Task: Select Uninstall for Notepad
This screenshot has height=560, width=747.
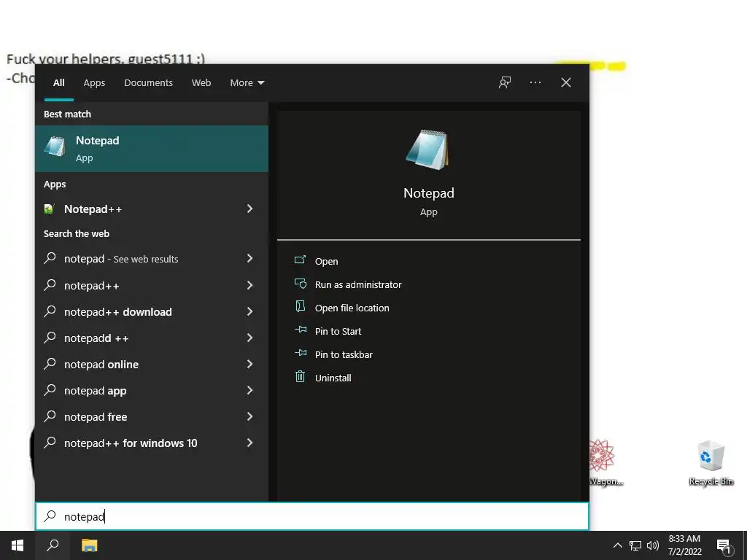Action: click(x=333, y=378)
